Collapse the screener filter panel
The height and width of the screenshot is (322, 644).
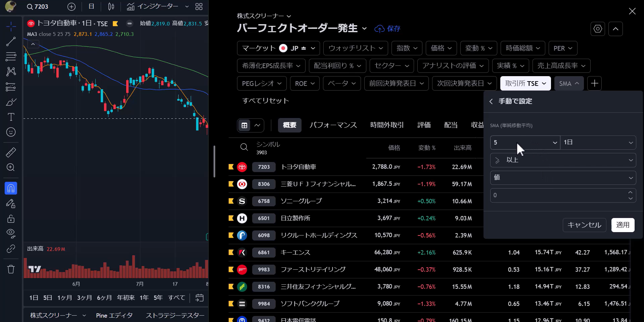615,29
